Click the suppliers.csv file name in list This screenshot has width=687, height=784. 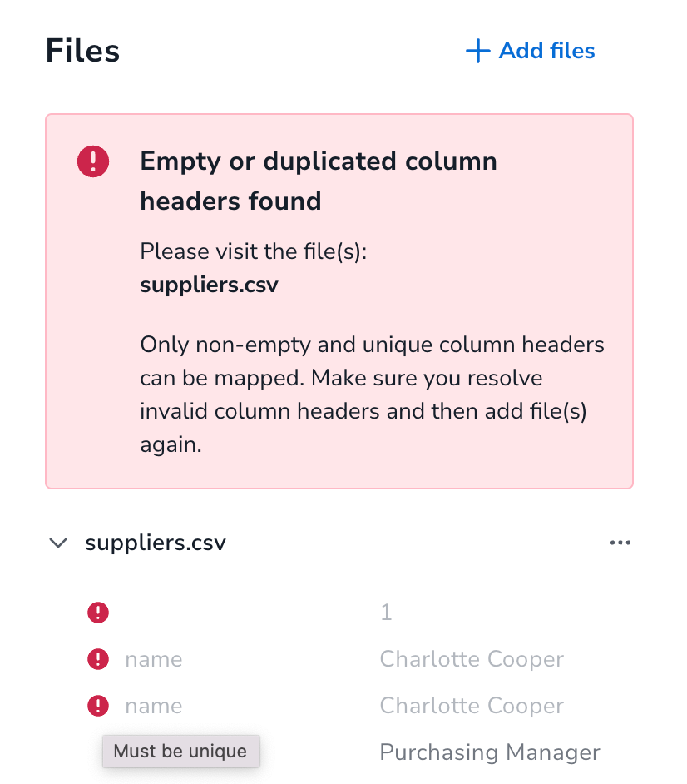pos(156,543)
